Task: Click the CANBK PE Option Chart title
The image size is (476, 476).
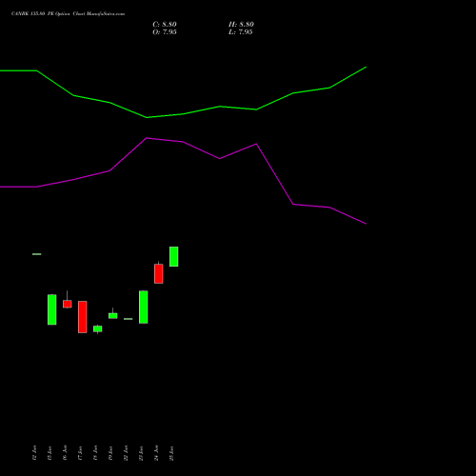Action: pyautogui.click(x=68, y=13)
